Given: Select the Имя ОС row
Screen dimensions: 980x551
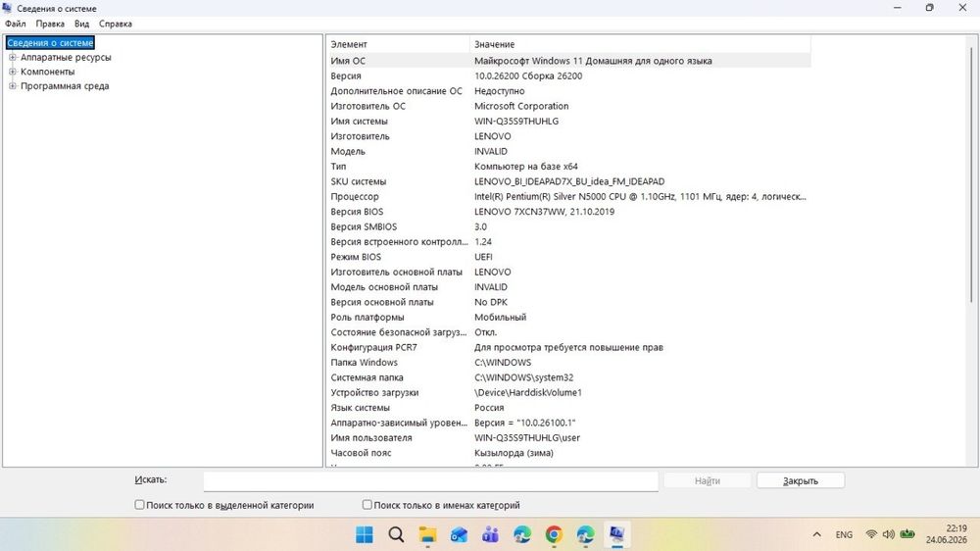Looking at the screenshot, I should click(568, 61).
